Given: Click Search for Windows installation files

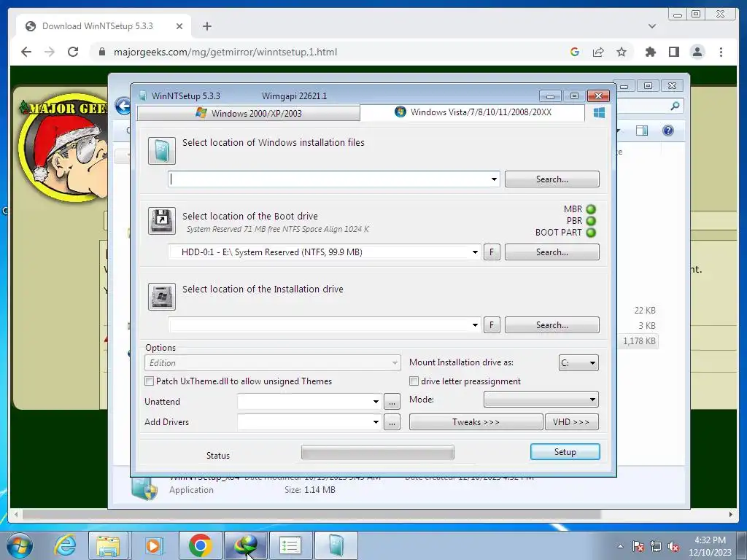Looking at the screenshot, I should [x=551, y=179].
